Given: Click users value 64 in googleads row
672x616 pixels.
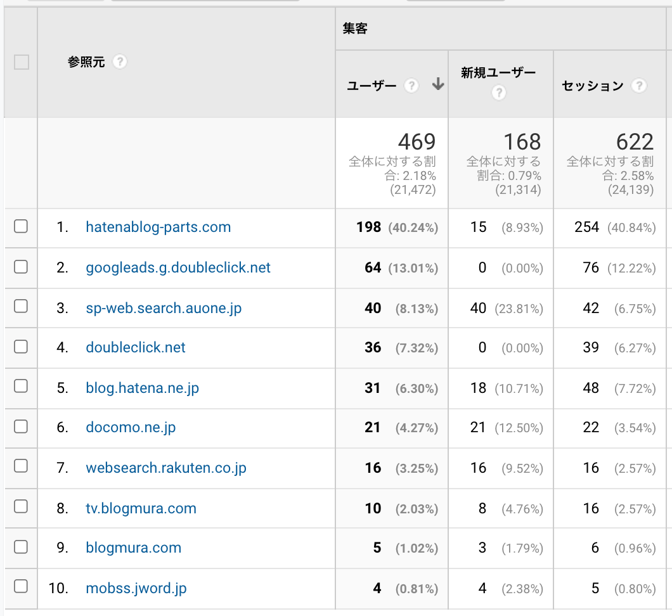Looking at the screenshot, I should click(373, 267).
